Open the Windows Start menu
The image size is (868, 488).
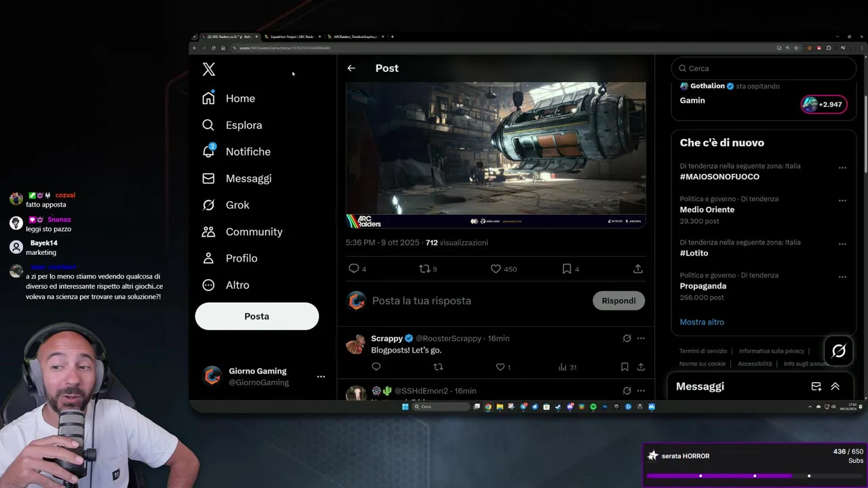tap(406, 407)
